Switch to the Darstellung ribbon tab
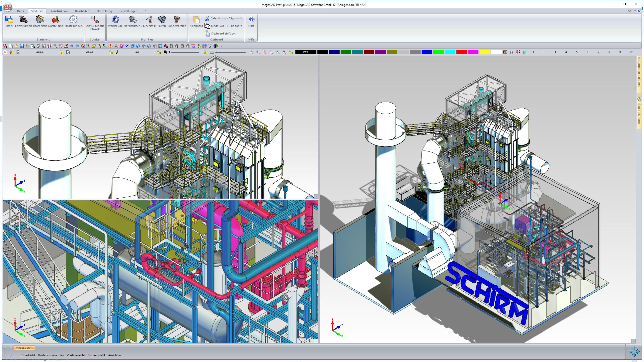 point(104,11)
